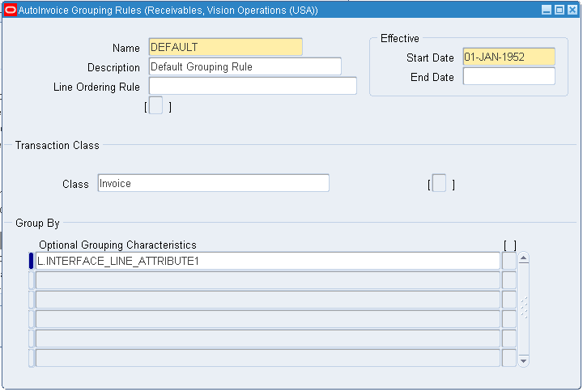583x392 pixels.
Task: Focus the Line Ordering Rule field
Action: tap(253, 86)
